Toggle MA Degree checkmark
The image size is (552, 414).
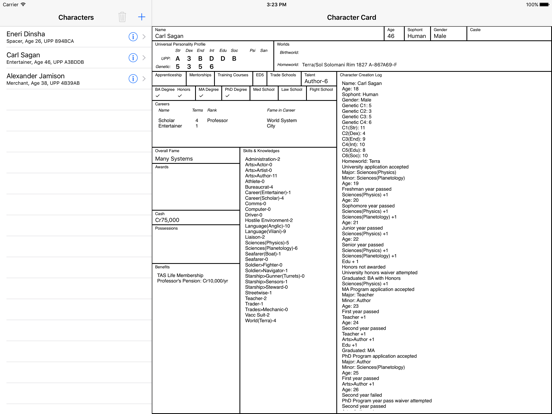(x=201, y=96)
